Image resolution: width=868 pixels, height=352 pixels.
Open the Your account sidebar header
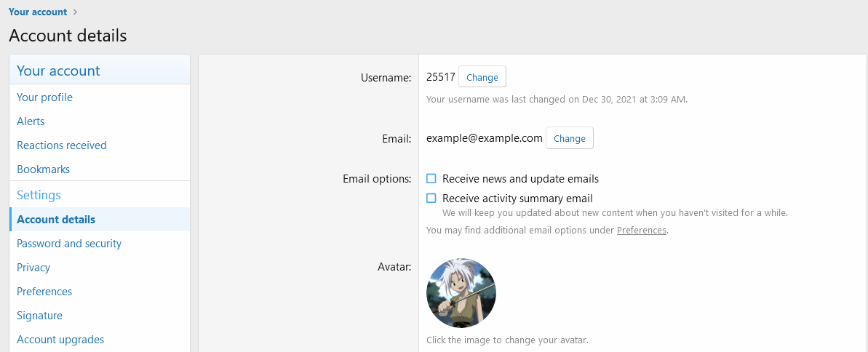point(58,71)
